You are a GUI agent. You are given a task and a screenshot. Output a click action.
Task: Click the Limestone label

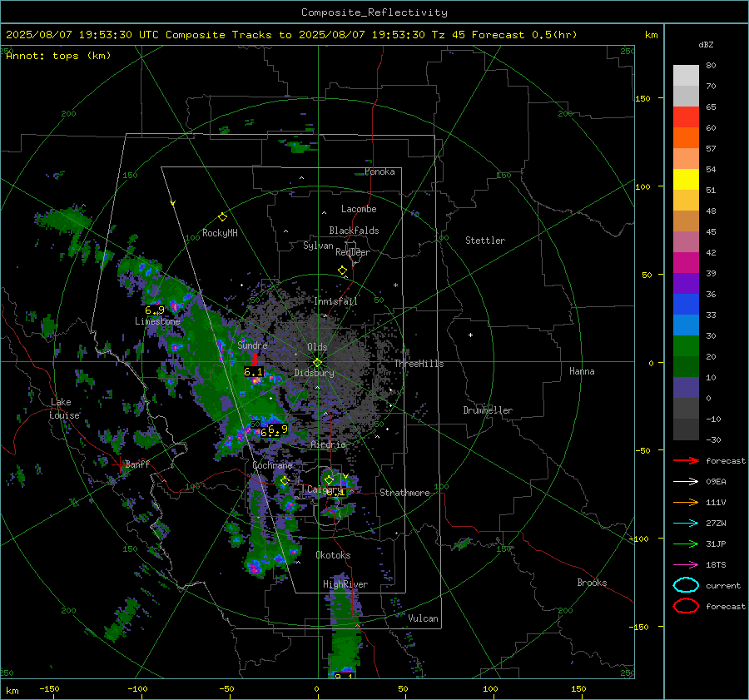click(157, 321)
